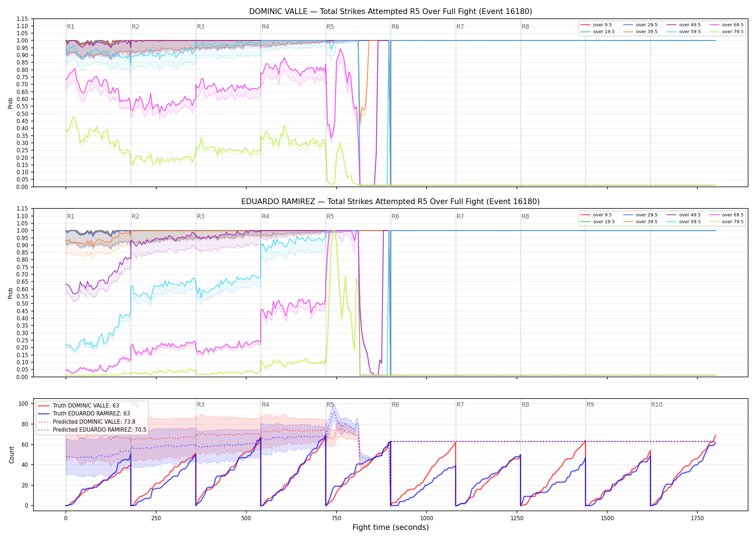Viewport: 756px width, 540px height.
Task: Click the 'Fight time (seconds)' axis label
Action: (391, 527)
